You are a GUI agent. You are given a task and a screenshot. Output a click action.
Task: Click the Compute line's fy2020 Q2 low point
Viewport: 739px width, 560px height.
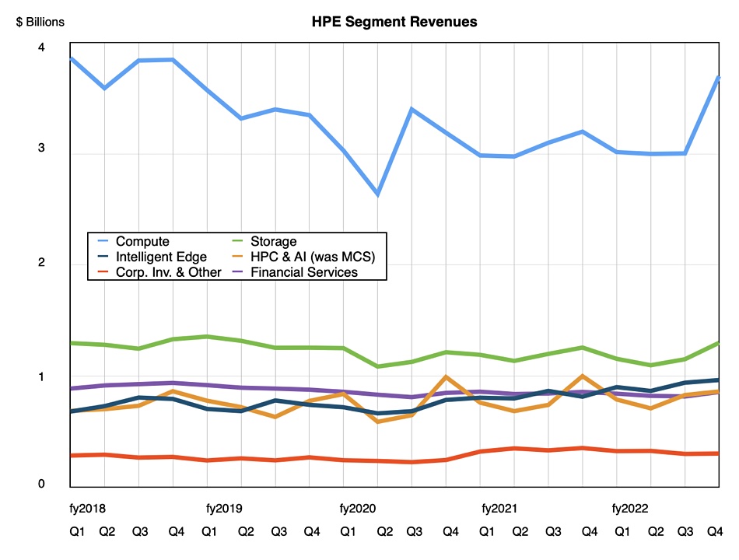(x=377, y=194)
